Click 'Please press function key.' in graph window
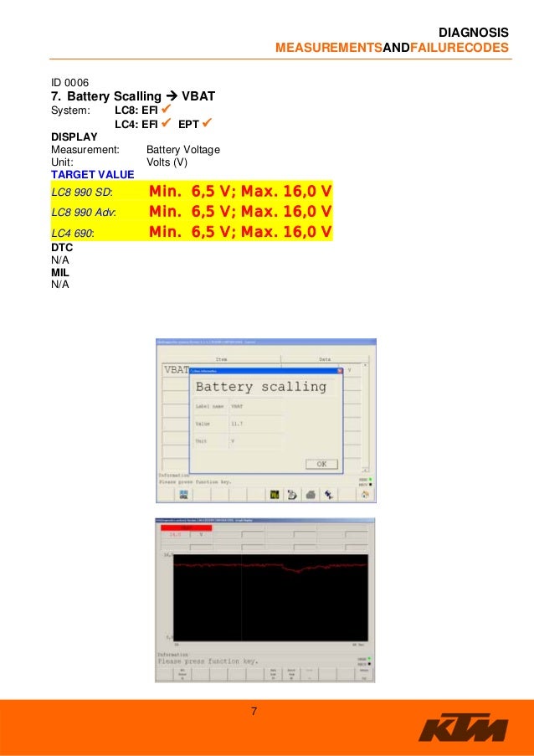Viewport: 534px width, 756px height. click(x=208, y=661)
